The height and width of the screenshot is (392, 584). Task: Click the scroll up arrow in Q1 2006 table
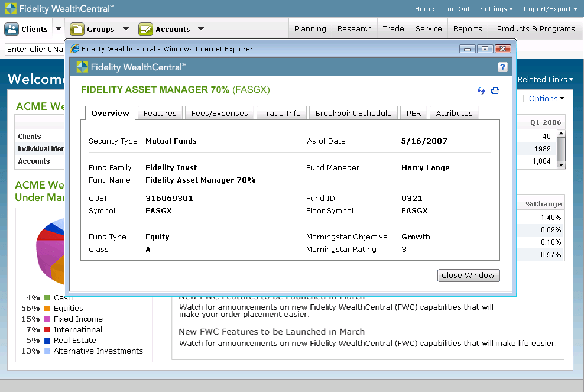click(x=561, y=134)
